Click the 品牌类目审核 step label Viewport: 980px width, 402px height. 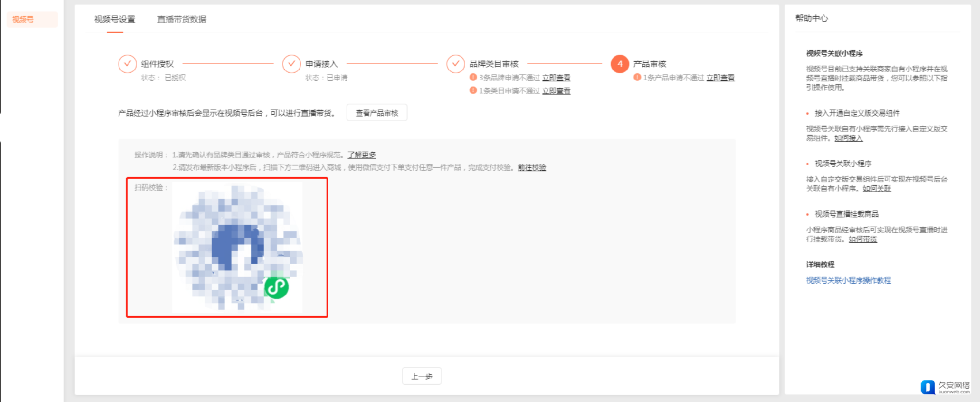click(x=494, y=64)
